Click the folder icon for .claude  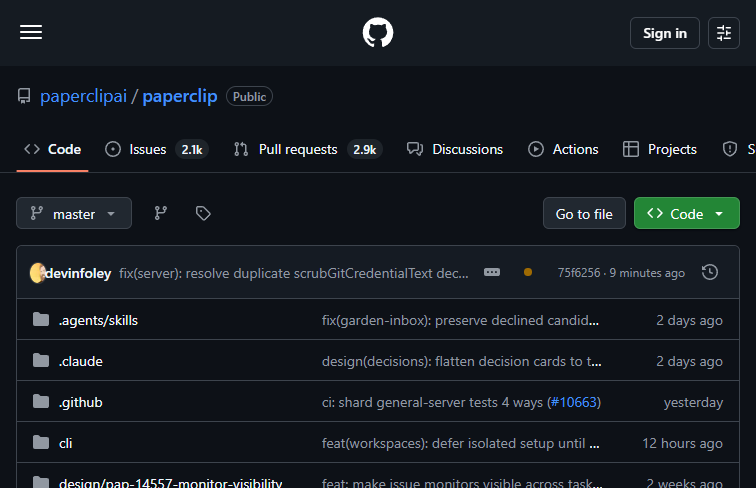pos(41,360)
